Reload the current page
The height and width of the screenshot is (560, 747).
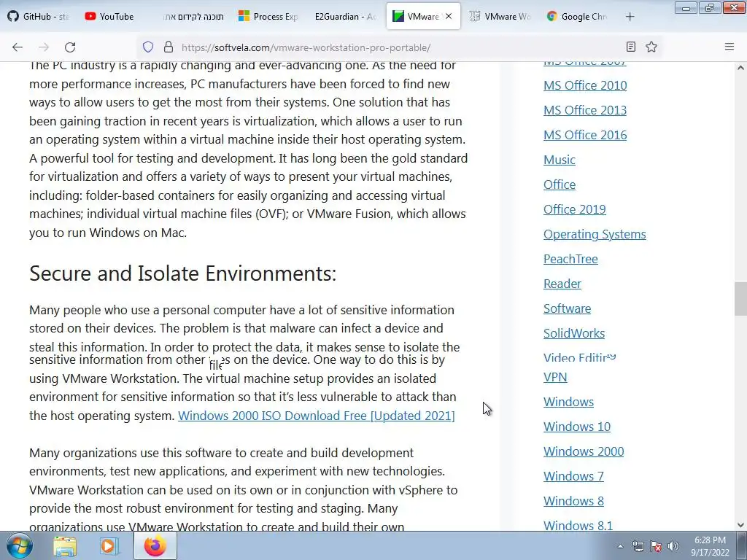point(70,47)
